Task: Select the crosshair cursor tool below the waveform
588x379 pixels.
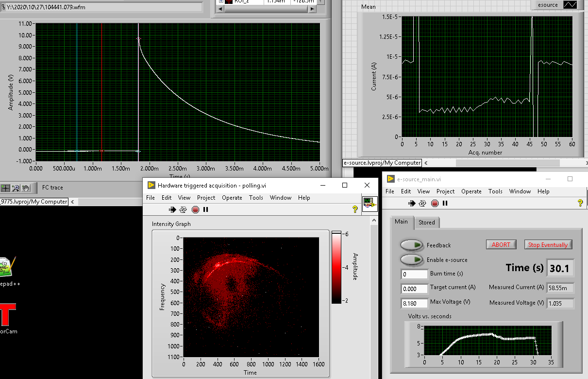Action: coord(6,188)
